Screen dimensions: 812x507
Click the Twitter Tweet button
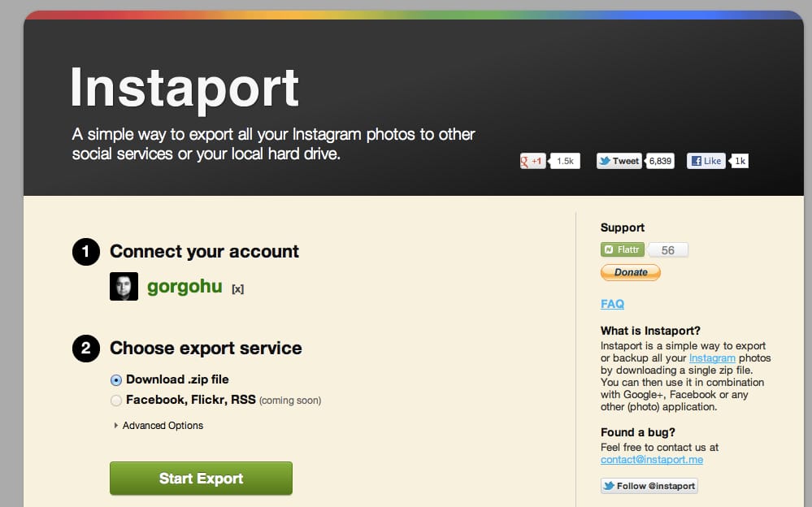click(619, 161)
